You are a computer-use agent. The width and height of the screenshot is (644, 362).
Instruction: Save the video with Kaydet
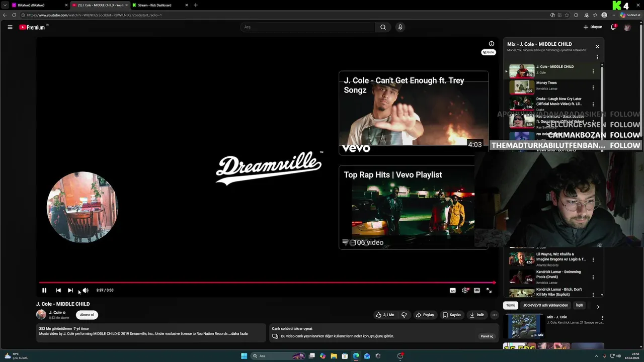pos(452,315)
